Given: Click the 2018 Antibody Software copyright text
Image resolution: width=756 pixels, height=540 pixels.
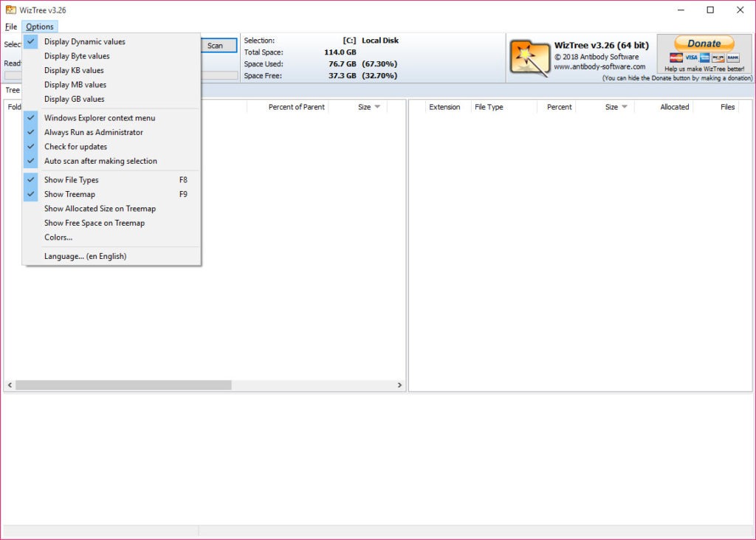Looking at the screenshot, I should (597, 57).
